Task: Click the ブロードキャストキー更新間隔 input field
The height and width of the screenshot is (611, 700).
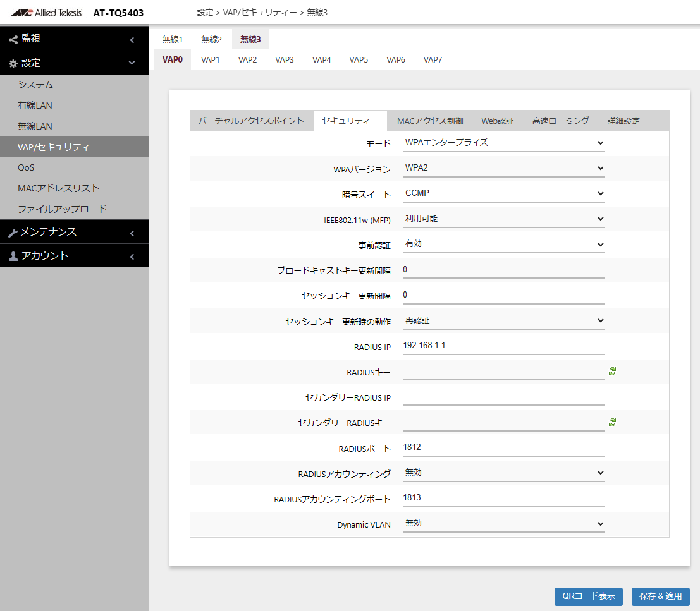Action: [x=503, y=270]
